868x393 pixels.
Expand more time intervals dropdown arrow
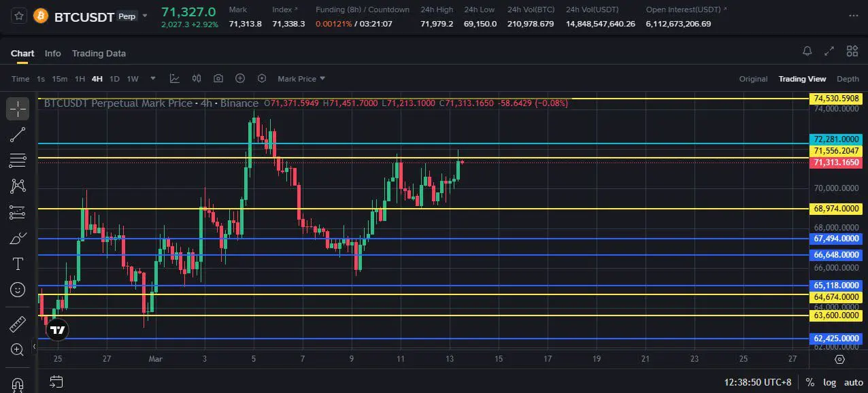pos(153,79)
